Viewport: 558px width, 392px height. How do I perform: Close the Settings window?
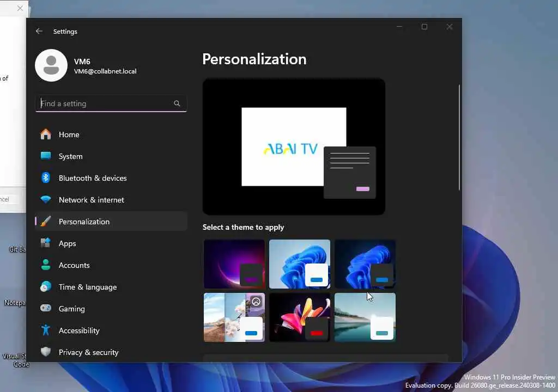[450, 27]
